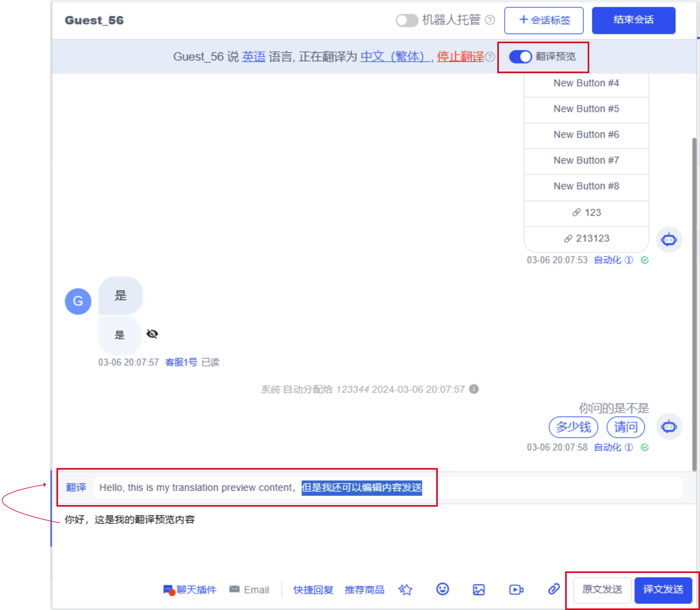Viewport: 700px width, 610px height.
Task: Open the chat plugin (聊天插件)
Action: (x=190, y=590)
